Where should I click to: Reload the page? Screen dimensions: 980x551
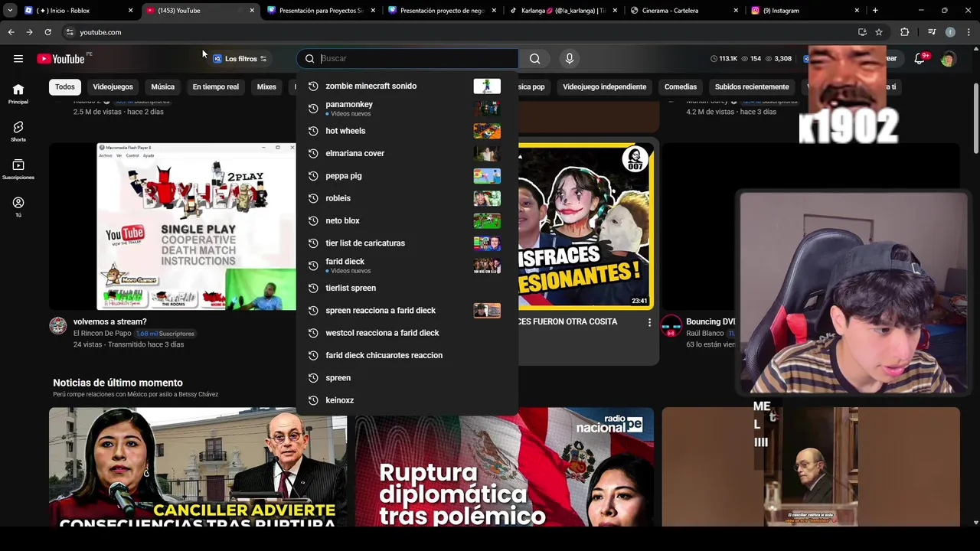(x=47, y=32)
